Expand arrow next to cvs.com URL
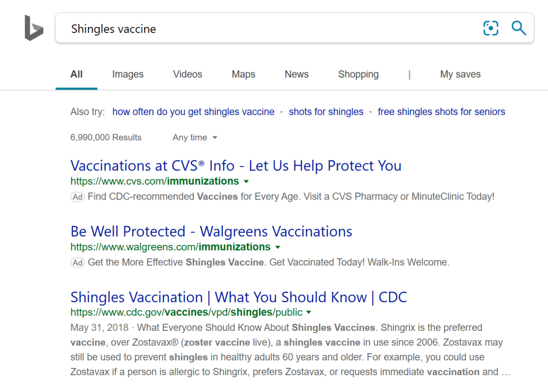The width and height of the screenshot is (548, 392). pyautogui.click(x=246, y=181)
